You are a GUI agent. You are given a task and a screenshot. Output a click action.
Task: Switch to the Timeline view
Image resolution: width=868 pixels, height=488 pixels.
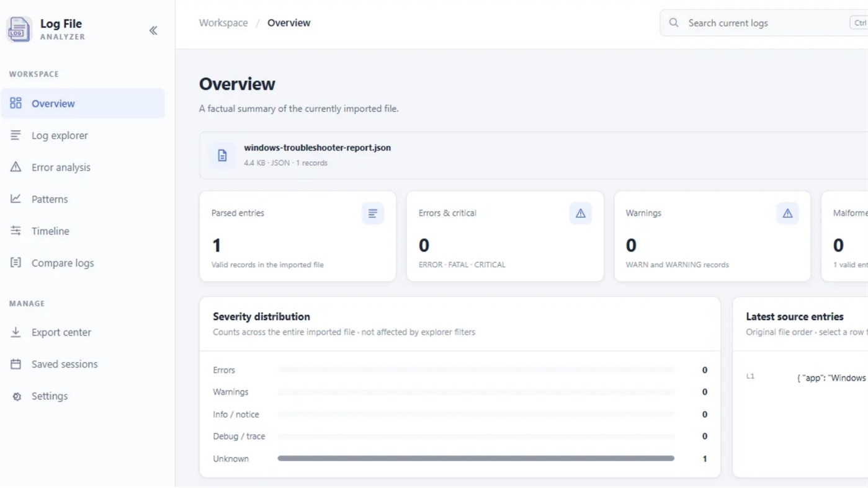[x=83, y=231]
